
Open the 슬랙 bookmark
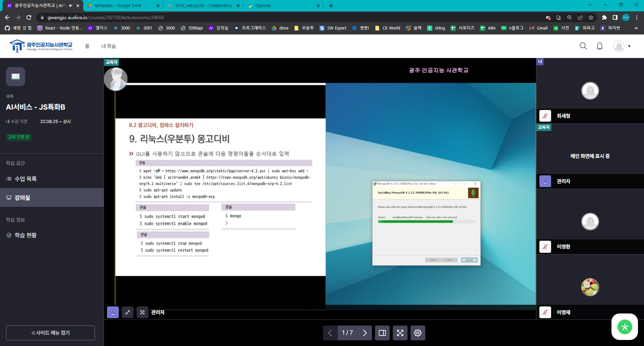click(x=414, y=28)
